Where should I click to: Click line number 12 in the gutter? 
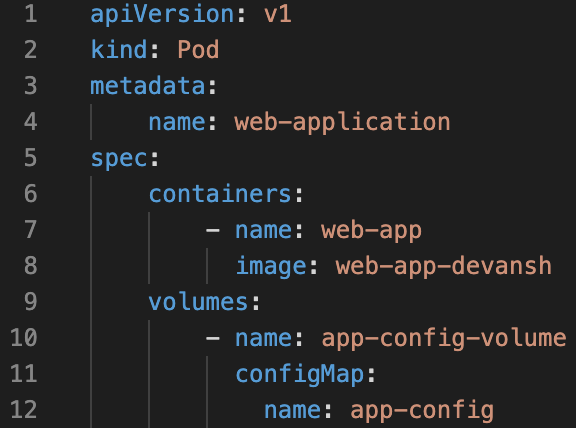click(24, 410)
